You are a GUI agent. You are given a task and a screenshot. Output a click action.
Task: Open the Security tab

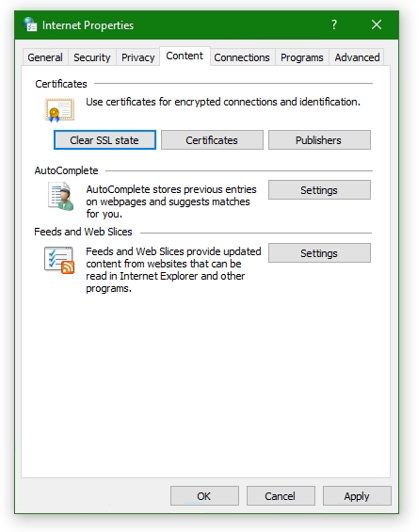coord(92,57)
